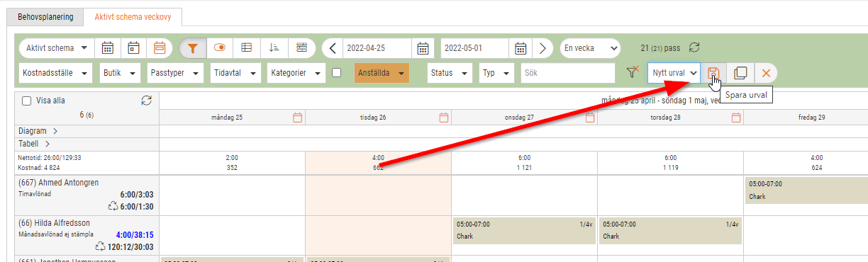The width and height of the screenshot is (868, 262).
Task: Refresh the pass count next to 21 pass
Action: pos(695,47)
